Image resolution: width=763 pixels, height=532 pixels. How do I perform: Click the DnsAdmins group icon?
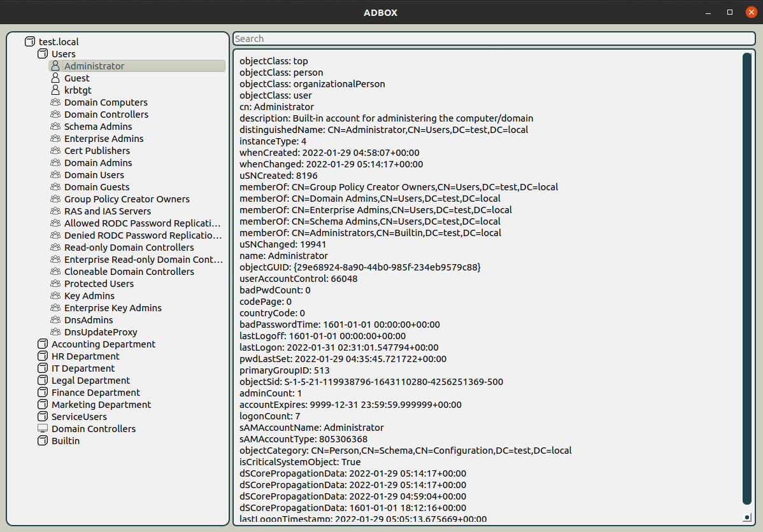point(55,320)
